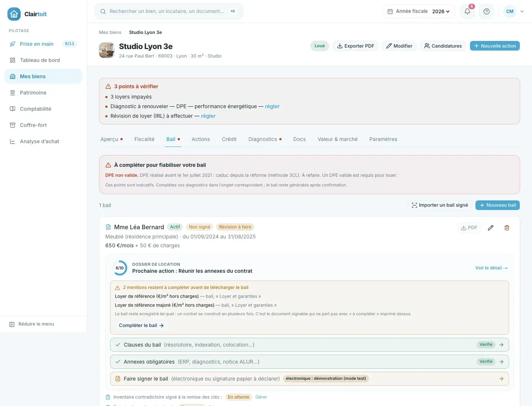Image resolution: width=532 pixels, height=406 pixels.
Task: Switch to the Aperçu tab
Action: (x=112, y=139)
